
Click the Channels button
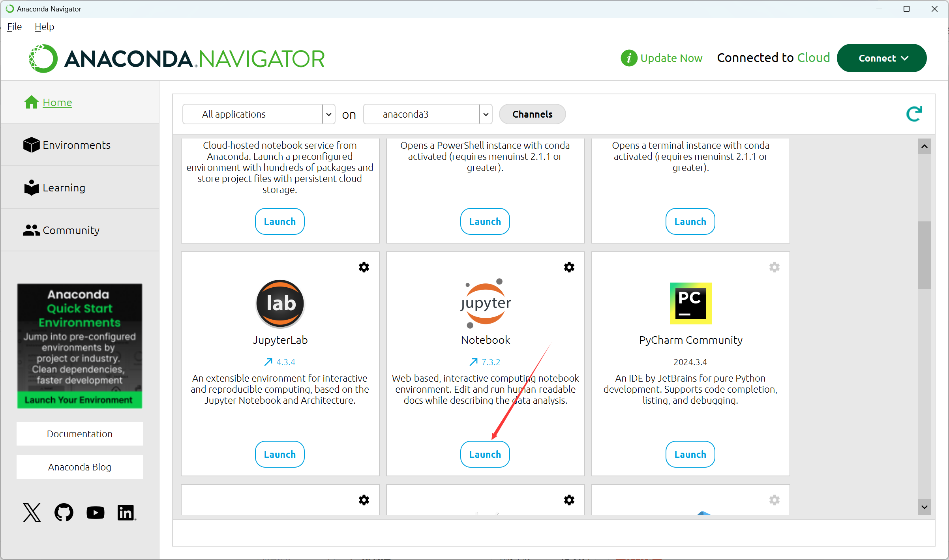532,114
